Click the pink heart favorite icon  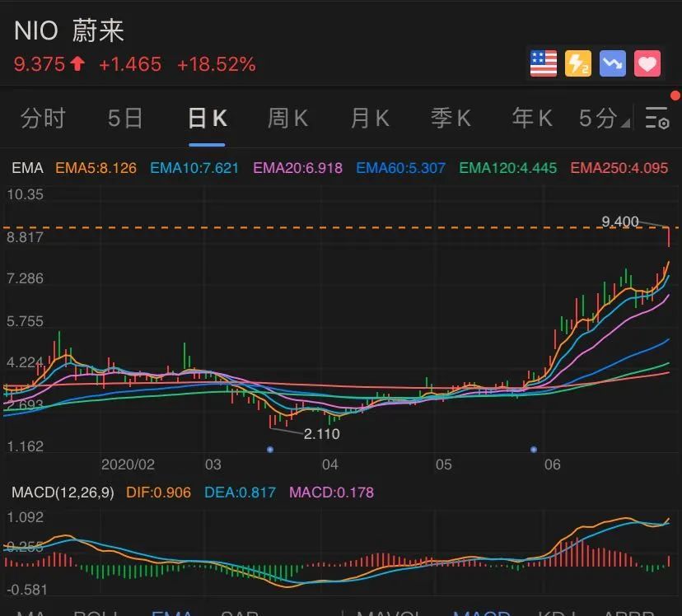pyautogui.click(x=648, y=63)
